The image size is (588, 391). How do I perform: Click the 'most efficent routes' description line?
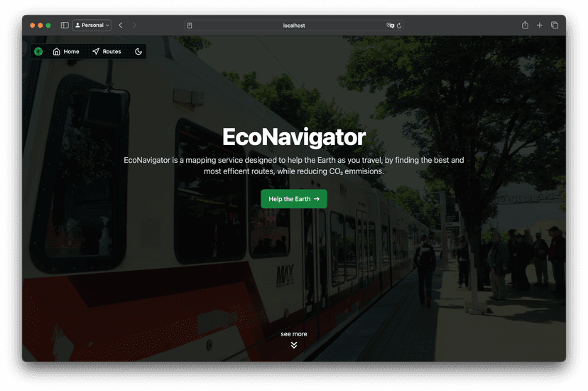[x=293, y=171]
